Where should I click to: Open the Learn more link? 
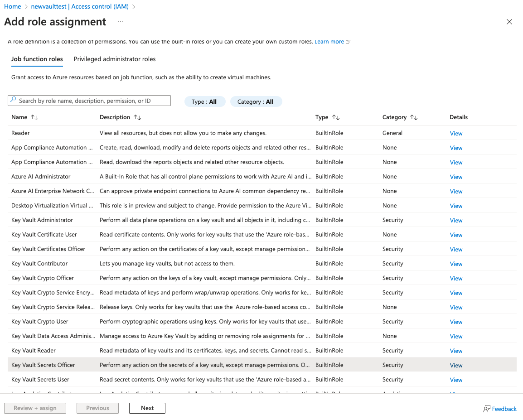tap(329, 42)
